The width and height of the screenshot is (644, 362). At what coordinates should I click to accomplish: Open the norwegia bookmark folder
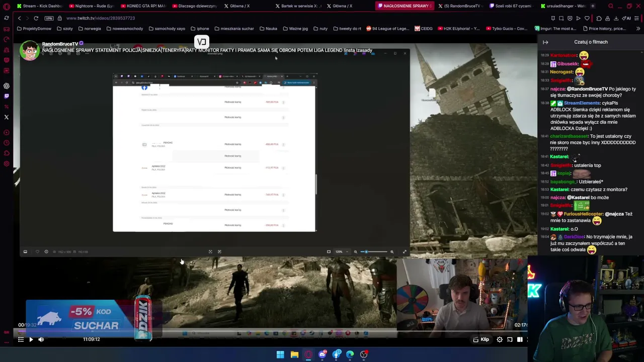tap(90, 29)
